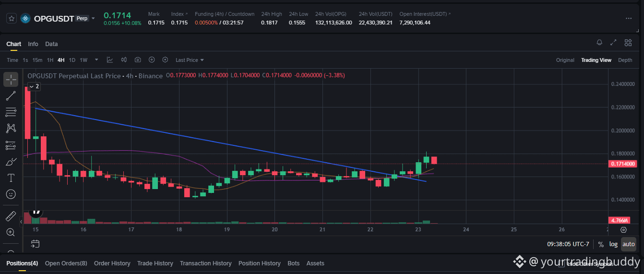The height and width of the screenshot is (274, 644).
Task: Select the crosshair cursor tool
Action: tap(11, 79)
